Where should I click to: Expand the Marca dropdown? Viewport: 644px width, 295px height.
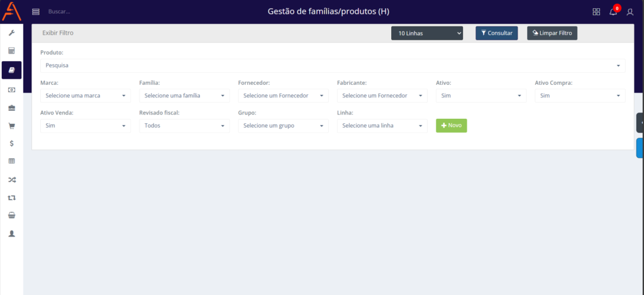click(x=86, y=96)
